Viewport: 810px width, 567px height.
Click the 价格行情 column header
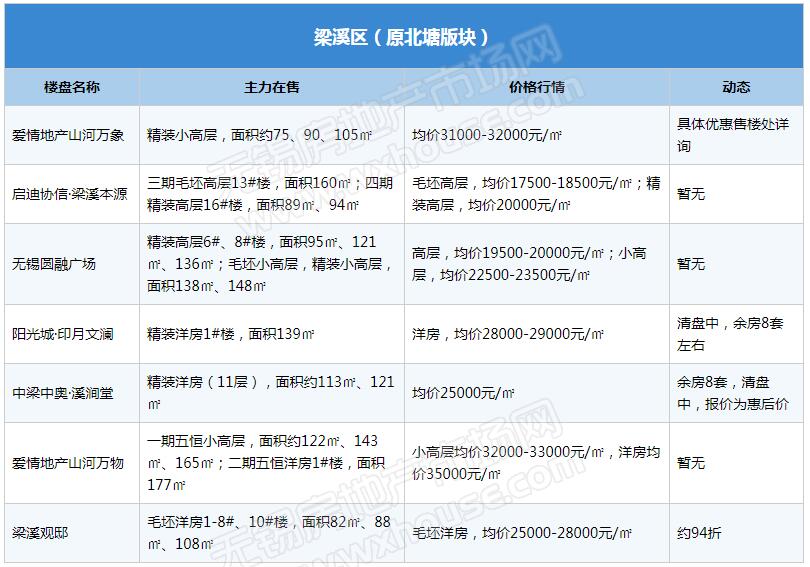537,87
